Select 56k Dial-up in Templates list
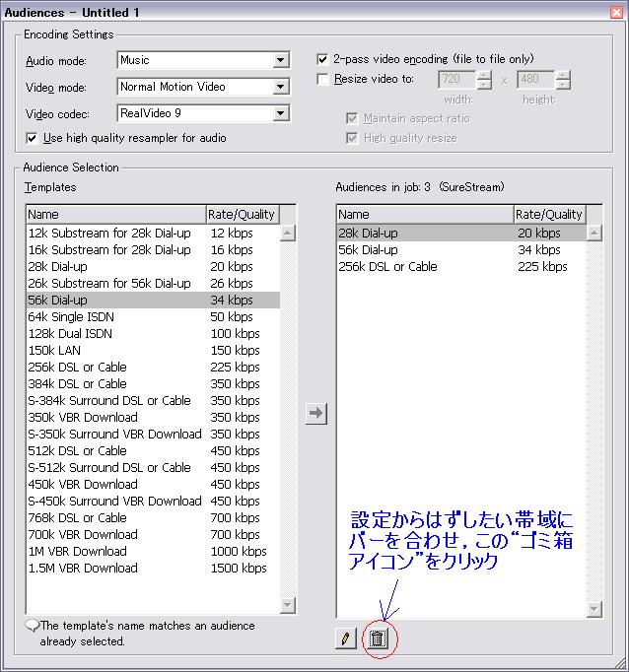 click(x=153, y=300)
